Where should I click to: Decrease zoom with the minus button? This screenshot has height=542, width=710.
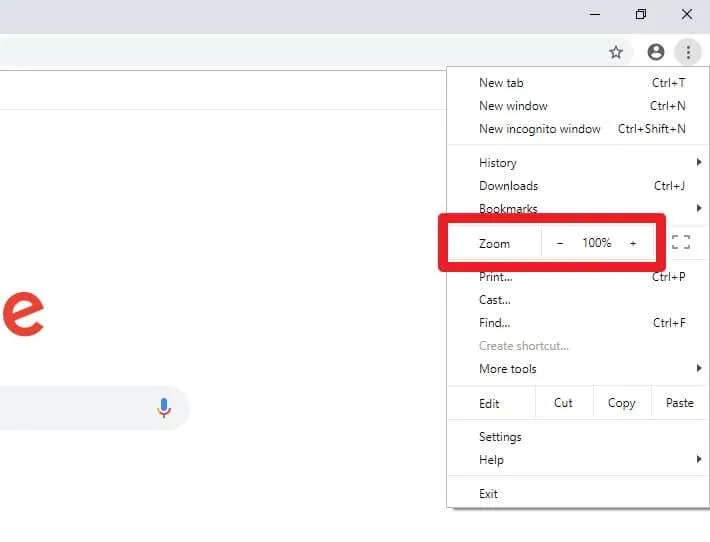pos(560,244)
